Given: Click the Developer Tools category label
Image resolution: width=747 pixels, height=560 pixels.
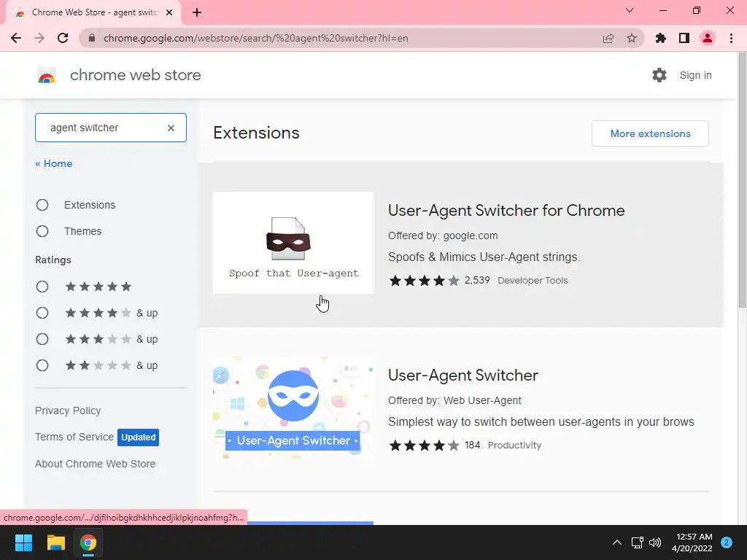Looking at the screenshot, I should (533, 281).
